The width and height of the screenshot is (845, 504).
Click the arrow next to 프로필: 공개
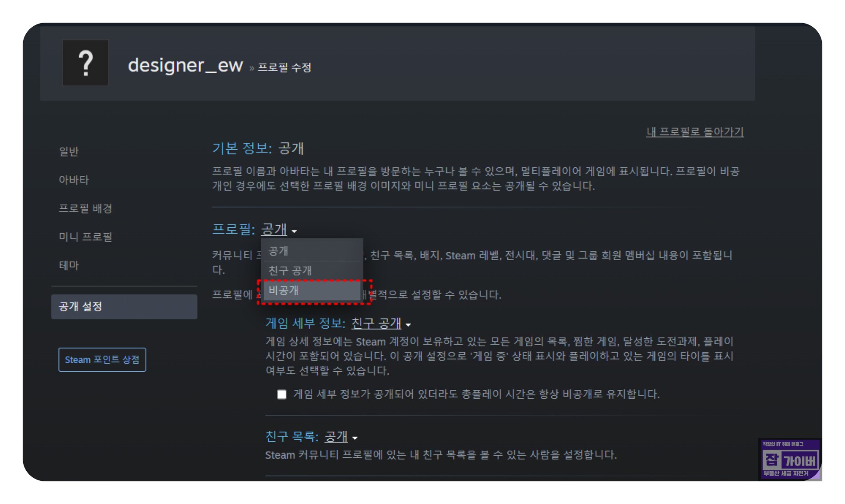pyautogui.click(x=295, y=231)
